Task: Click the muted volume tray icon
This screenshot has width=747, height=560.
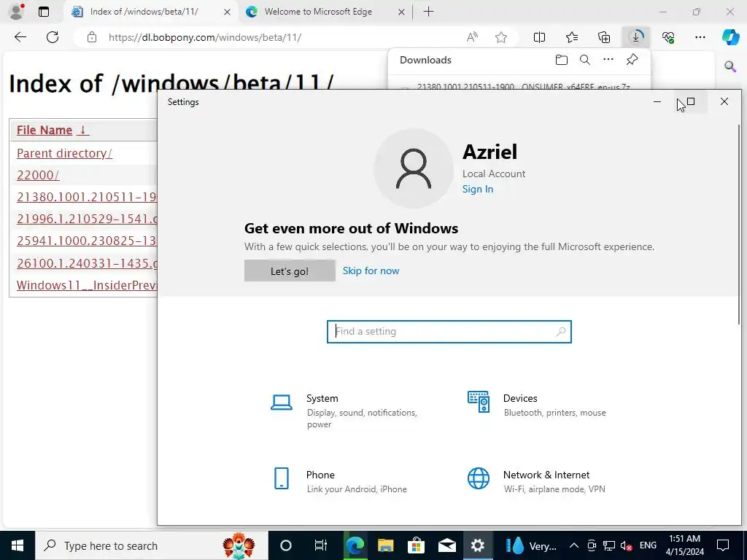Action: (x=627, y=545)
